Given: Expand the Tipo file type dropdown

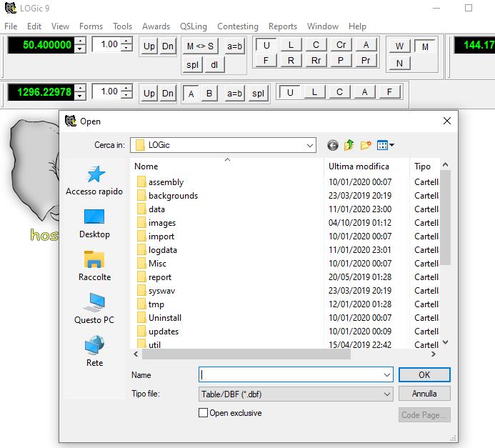Looking at the screenshot, I should (386, 394).
